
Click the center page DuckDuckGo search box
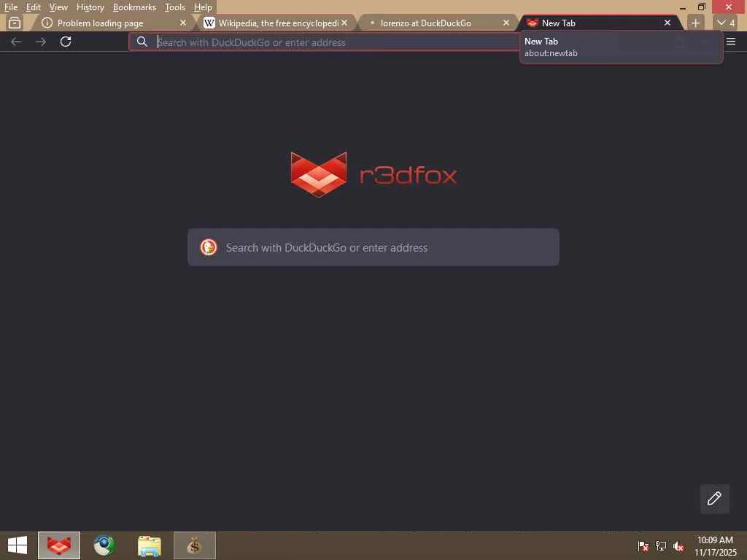(x=373, y=247)
